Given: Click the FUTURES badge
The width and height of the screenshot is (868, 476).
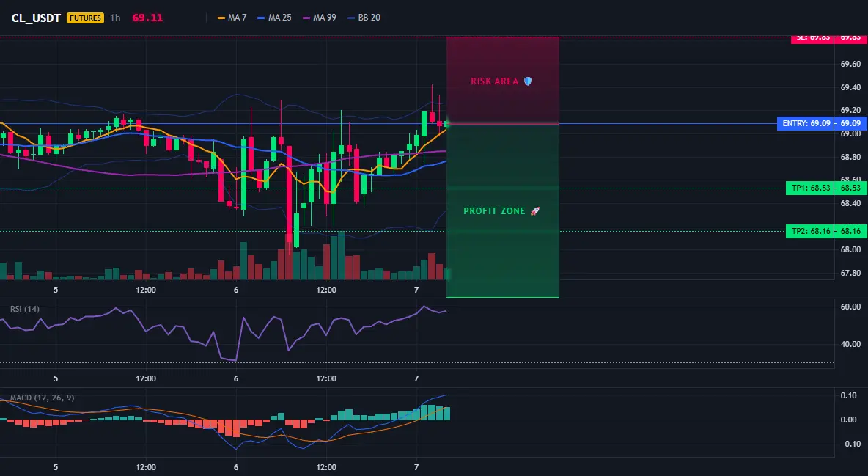Looking at the screenshot, I should (x=85, y=18).
